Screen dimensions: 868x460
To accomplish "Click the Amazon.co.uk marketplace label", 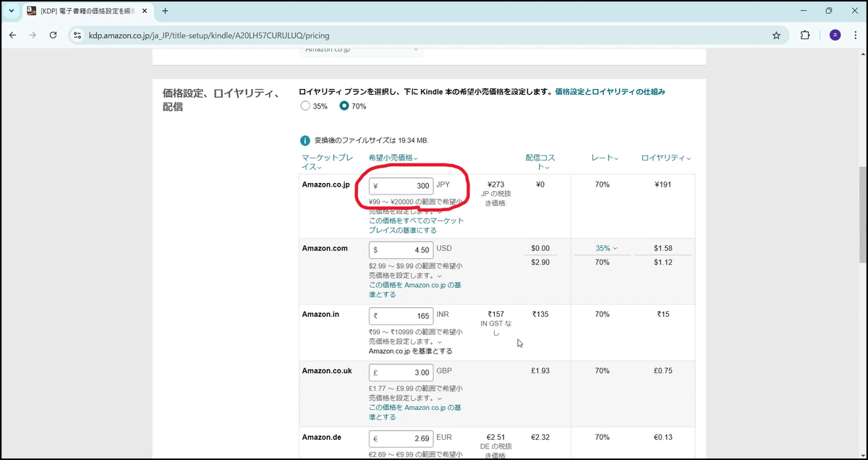I will (x=327, y=370).
